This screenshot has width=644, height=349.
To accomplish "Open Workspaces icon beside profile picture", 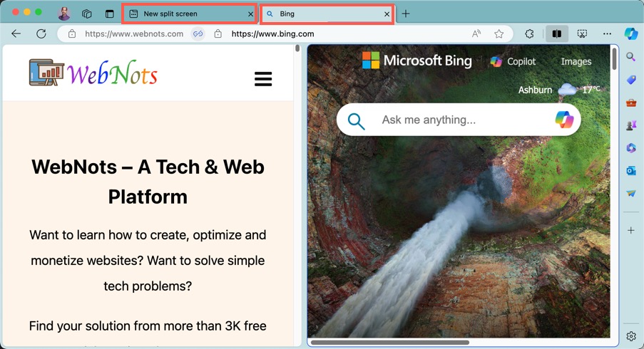I will pos(87,14).
